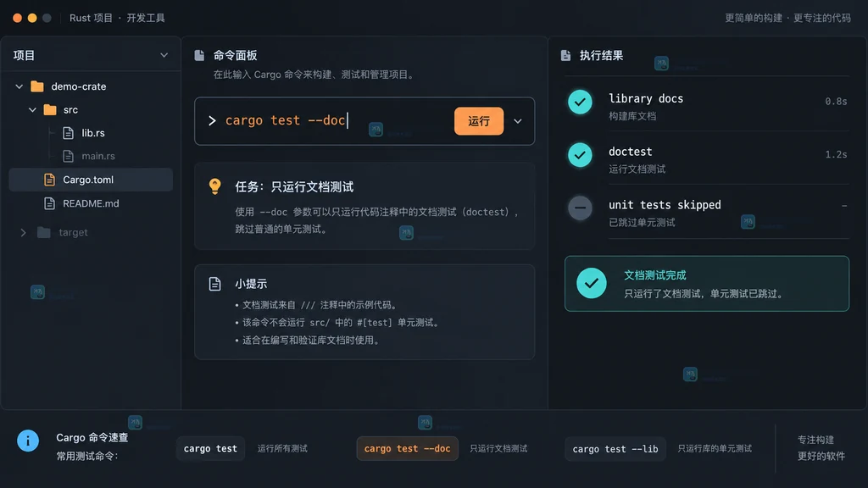The width and height of the screenshot is (868, 488).
Task: Click the 小提示 heading
Action: 251,284
